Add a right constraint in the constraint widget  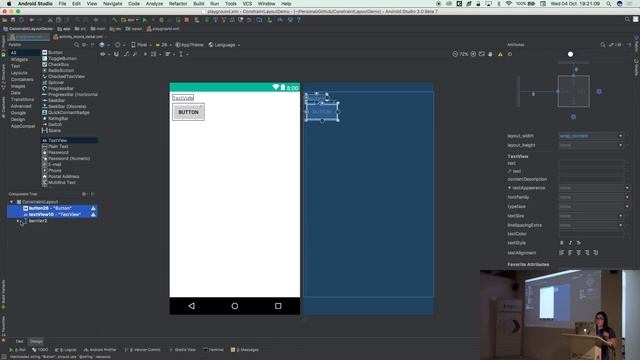point(599,91)
